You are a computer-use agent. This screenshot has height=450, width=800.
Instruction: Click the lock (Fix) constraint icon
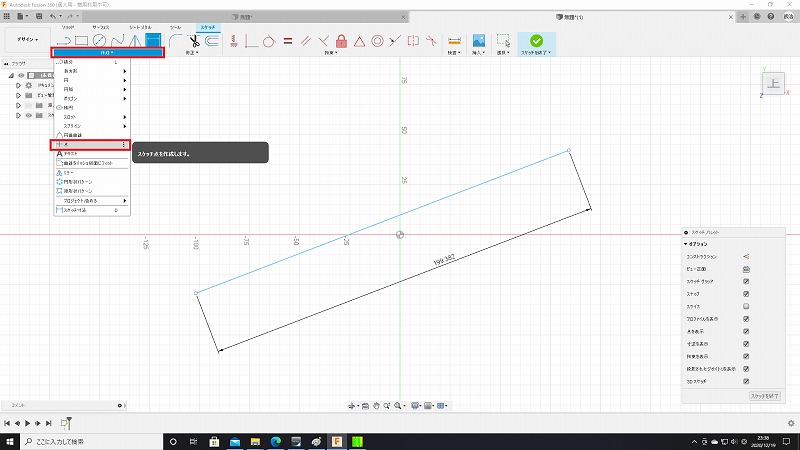pyautogui.click(x=342, y=41)
